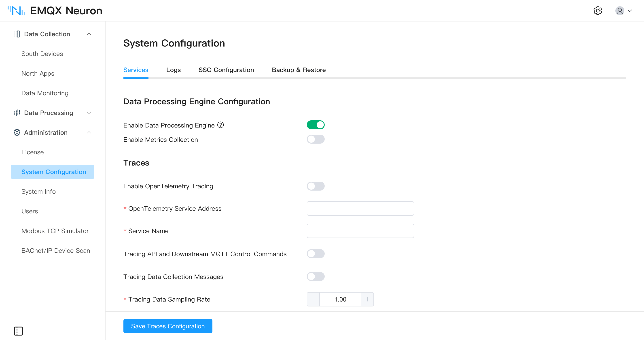Switch to the Logs tab
This screenshot has width=644, height=340.
(173, 70)
